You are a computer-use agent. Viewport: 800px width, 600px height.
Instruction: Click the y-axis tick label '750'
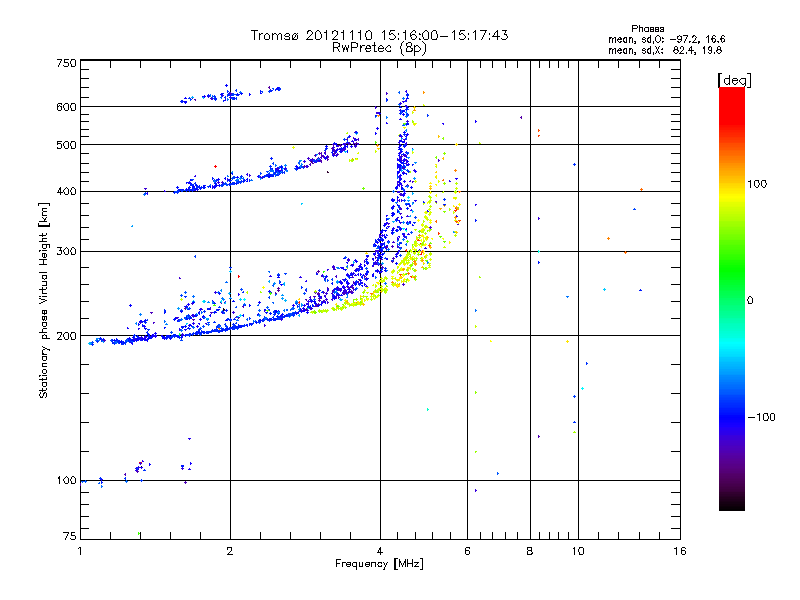coord(66,63)
